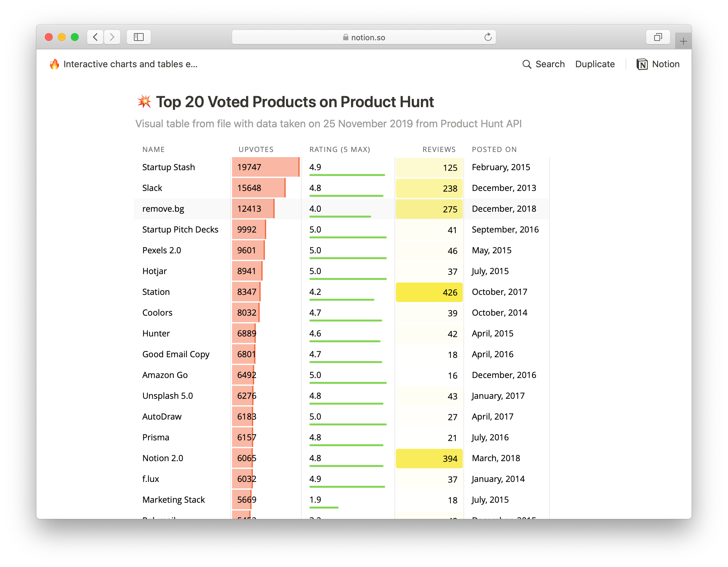Click the green fullscreen window button
Screen dimensions: 728x567
pos(75,37)
